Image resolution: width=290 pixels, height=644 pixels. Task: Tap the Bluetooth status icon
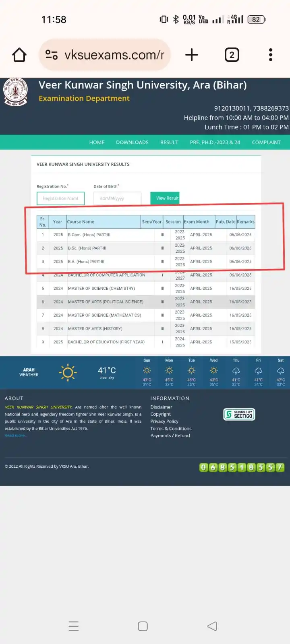pyautogui.click(x=176, y=19)
